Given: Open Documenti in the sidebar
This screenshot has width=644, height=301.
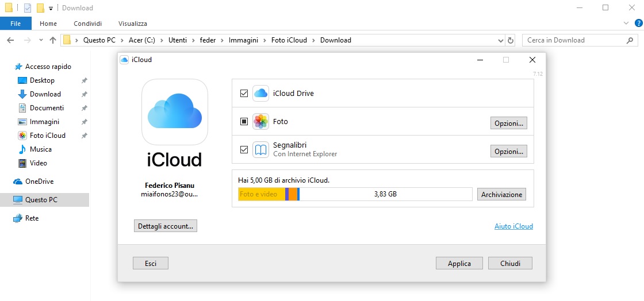Looking at the screenshot, I should click(x=47, y=108).
